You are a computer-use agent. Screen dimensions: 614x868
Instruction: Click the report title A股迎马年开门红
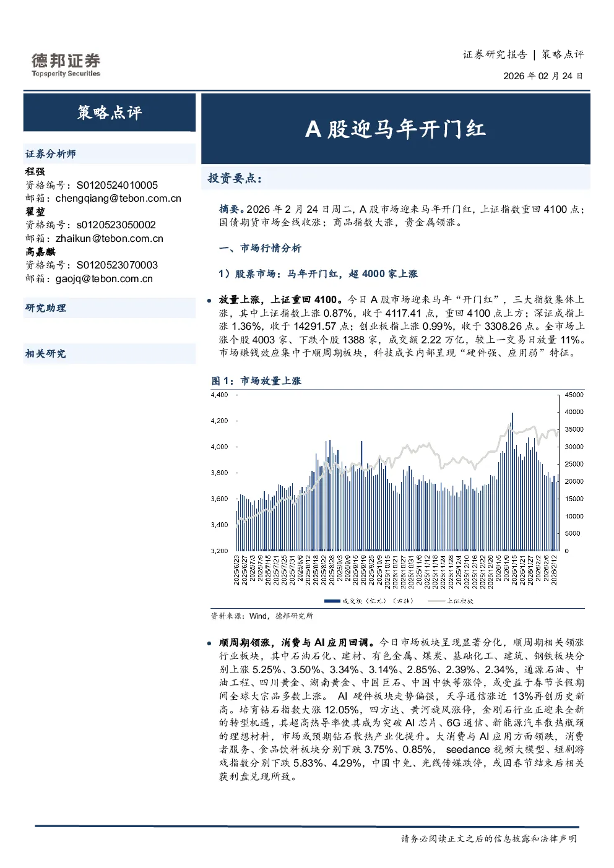[396, 129]
